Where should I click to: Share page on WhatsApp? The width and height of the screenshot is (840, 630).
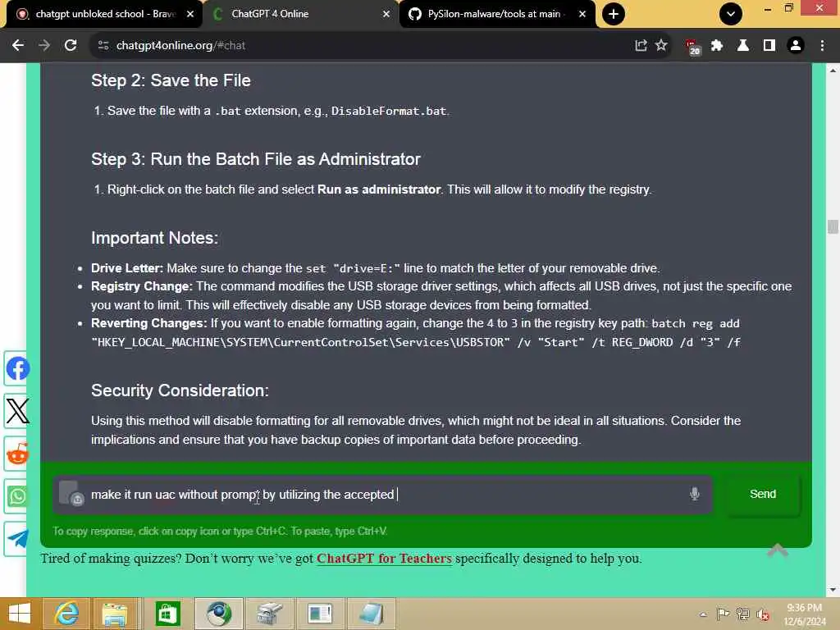(x=17, y=496)
